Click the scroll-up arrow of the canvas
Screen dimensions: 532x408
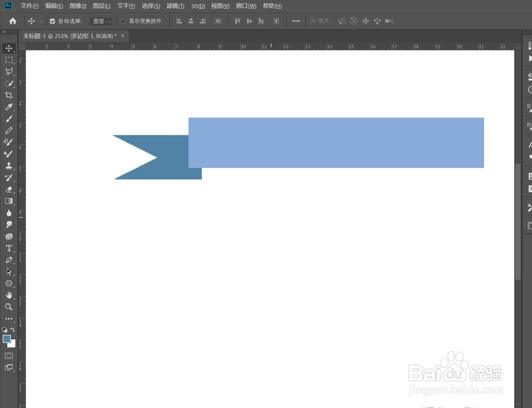click(518, 48)
